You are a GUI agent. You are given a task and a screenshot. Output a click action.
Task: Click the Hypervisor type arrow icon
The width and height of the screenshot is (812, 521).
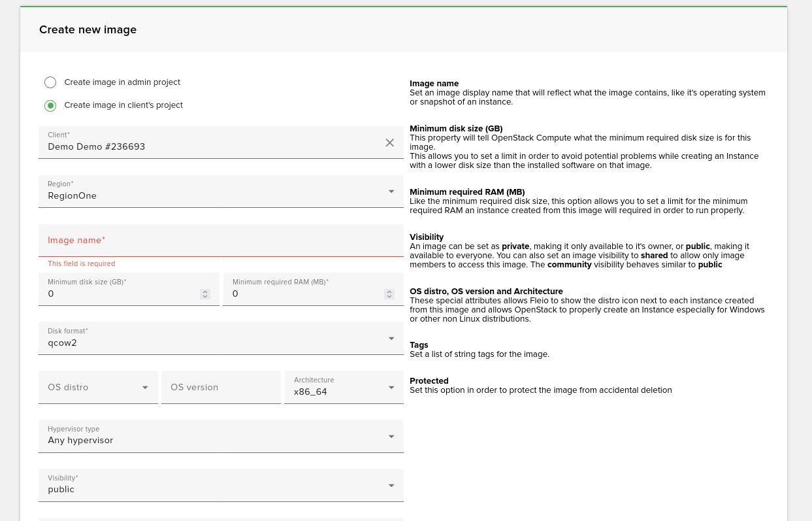tap(391, 436)
